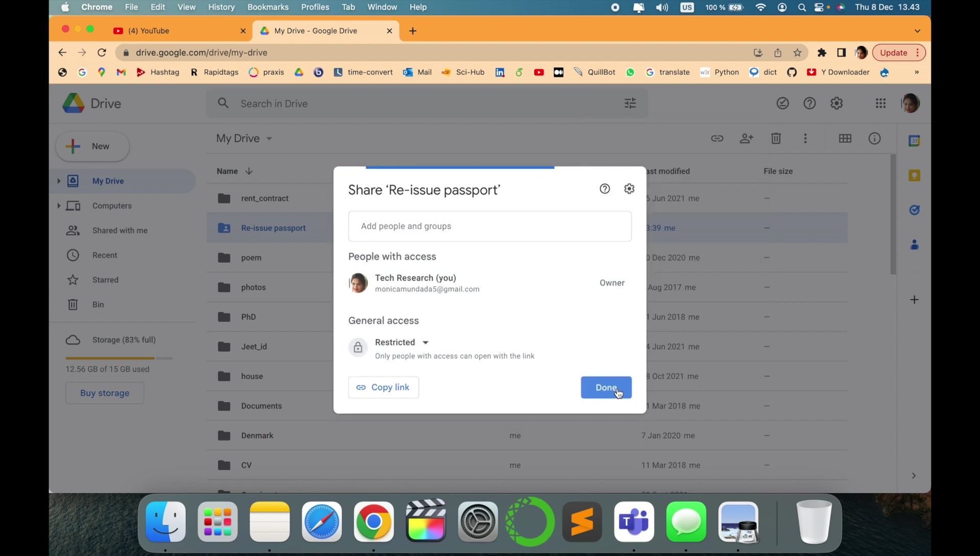Open Shared with me in sidebar
This screenshot has height=556, width=980.
click(120, 231)
